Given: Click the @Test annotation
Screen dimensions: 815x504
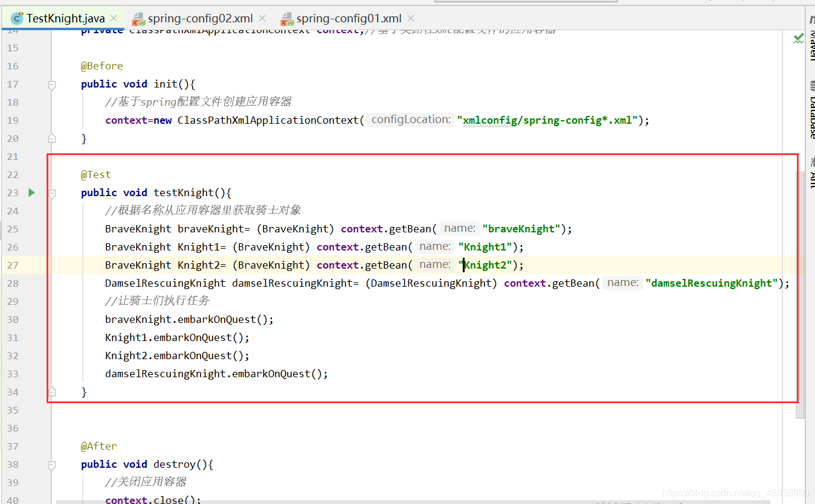Looking at the screenshot, I should pyautogui.click(x=96, y=174).
